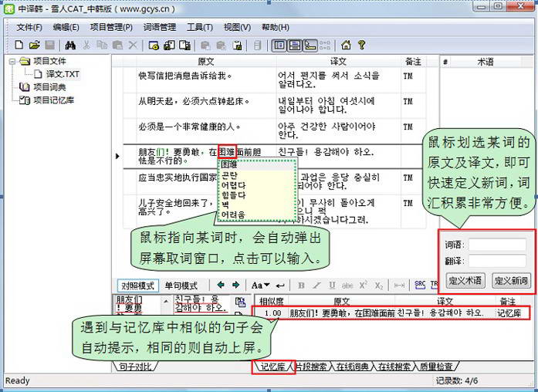This screenshot has height=392, width=538.
Task: Switch to the 在线词典 tab
Action: 351,366
